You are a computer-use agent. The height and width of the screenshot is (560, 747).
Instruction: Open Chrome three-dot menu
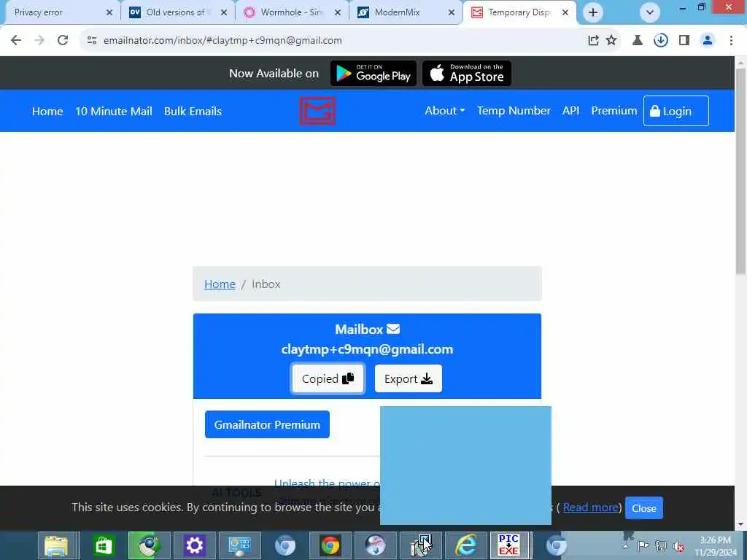(731, 41)
